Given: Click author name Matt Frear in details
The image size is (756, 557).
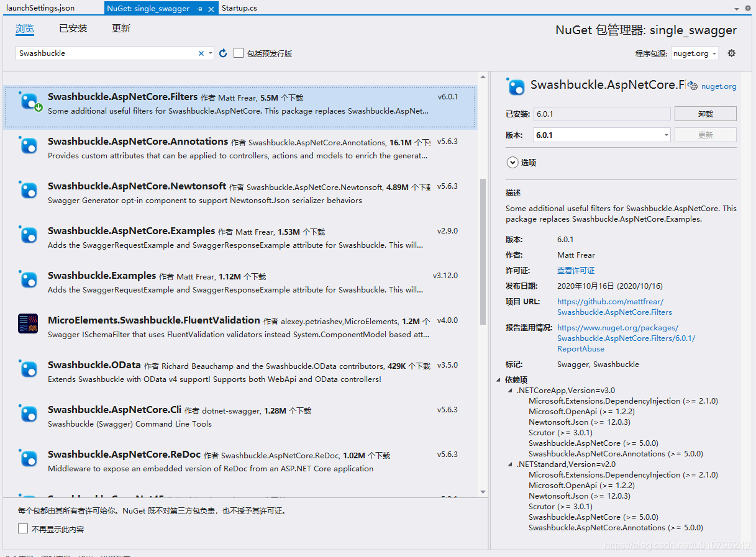Looking at the screenshot, I should (x=576, y=255).
